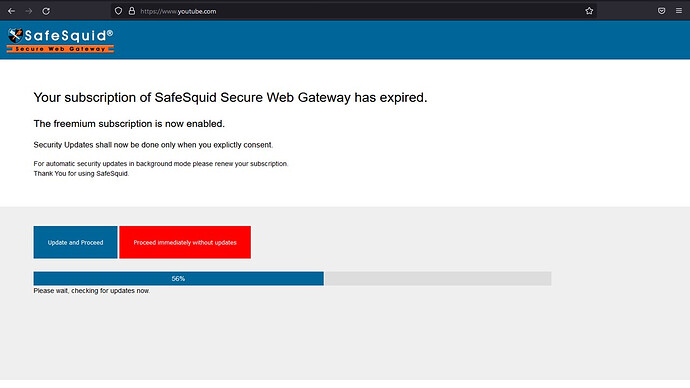This screenshot has height=388, width=690.
Task: Click the checking for updates status message
Action: pos(92,291)
